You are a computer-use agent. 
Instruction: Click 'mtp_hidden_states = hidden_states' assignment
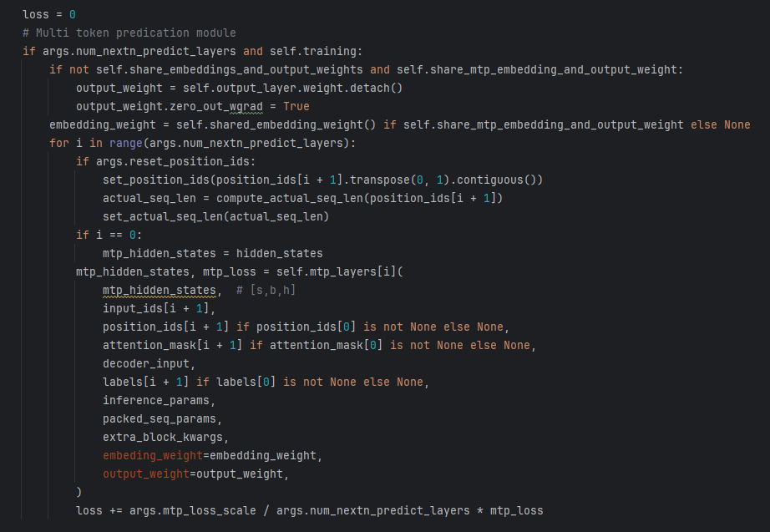coord(213,254)
